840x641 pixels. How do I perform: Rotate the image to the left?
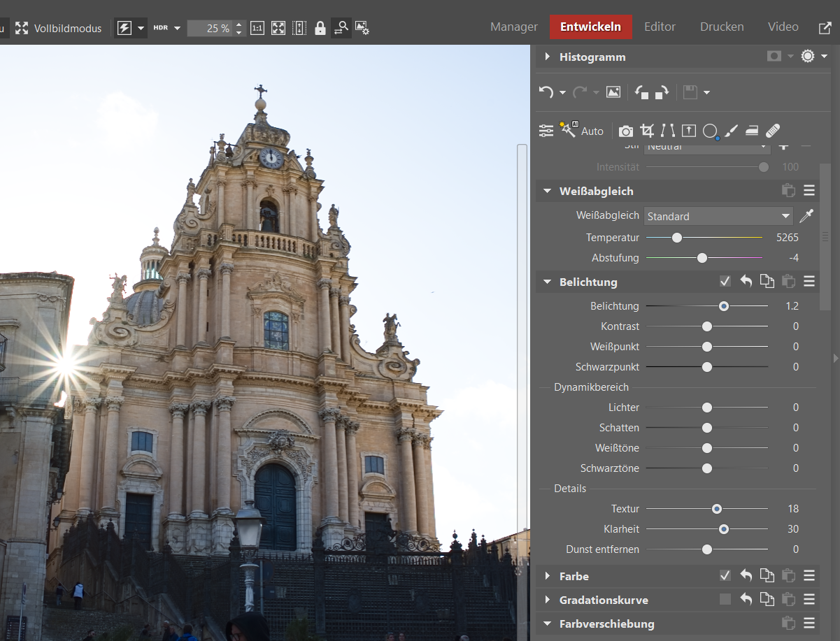coord(641,92)
